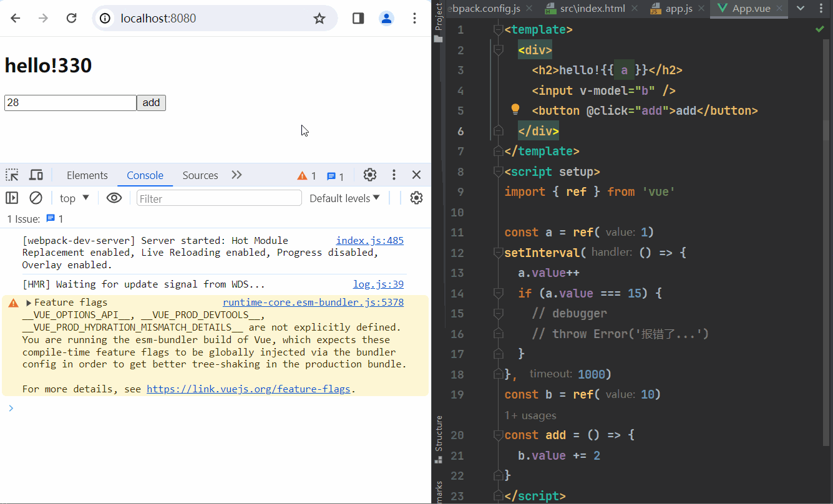Image resolution: width=833 pixels, height=504 pixels.
Task: Select the Console tab
Action: [x=145, y=175]
